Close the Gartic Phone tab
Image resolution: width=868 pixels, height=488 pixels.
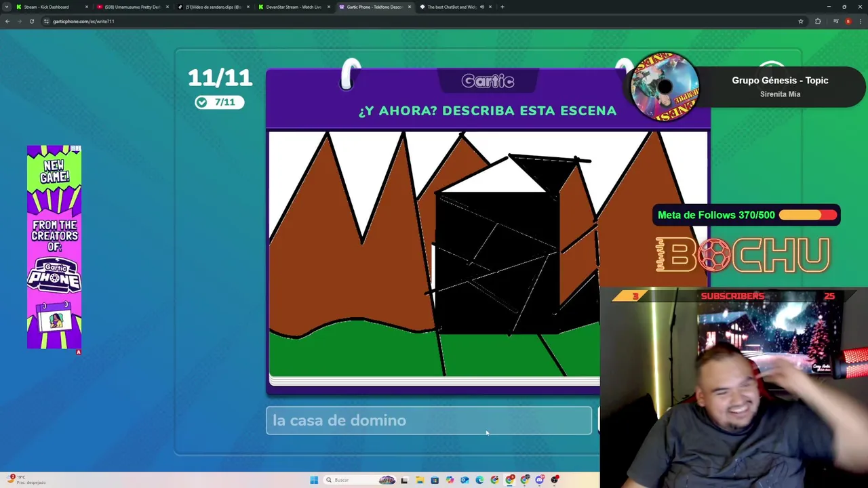(x=410, y=7)
